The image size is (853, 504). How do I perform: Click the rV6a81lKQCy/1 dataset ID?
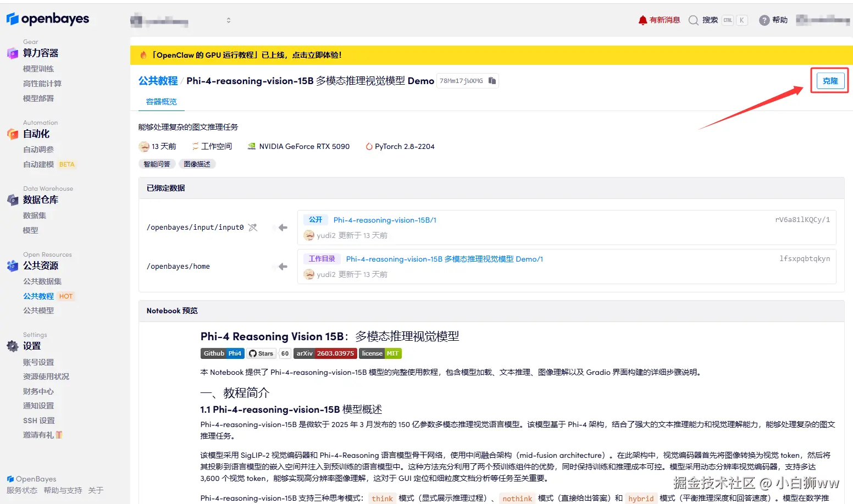point(802,220)
